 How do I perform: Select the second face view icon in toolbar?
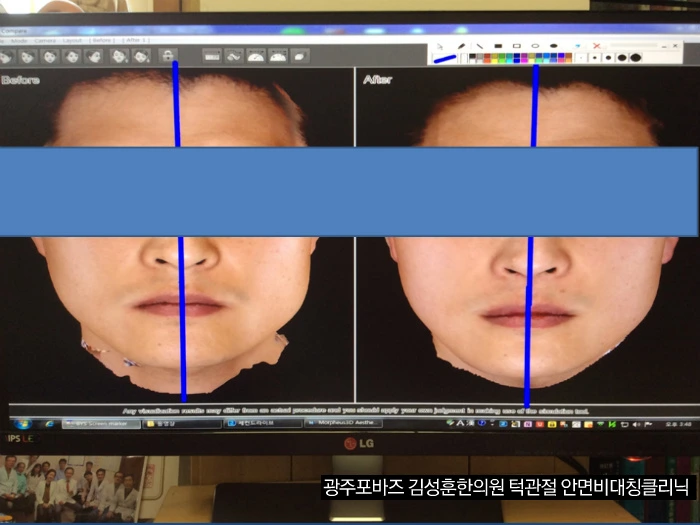[28, 57]
